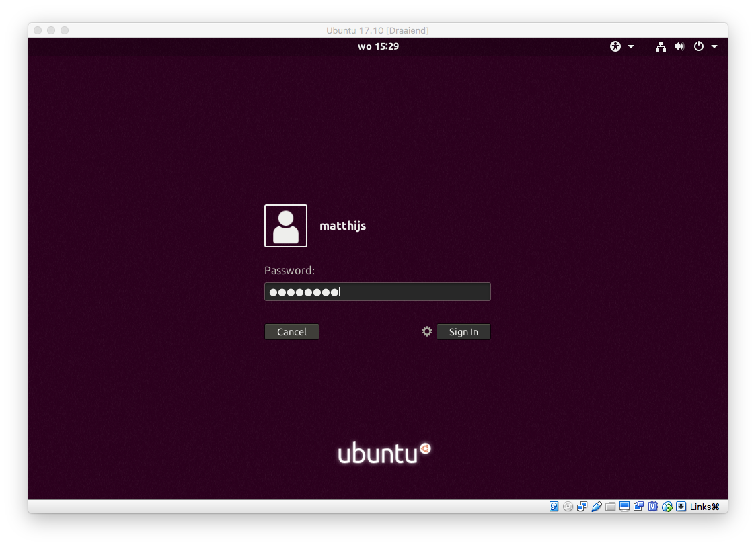
Task: Click the VM display monitor icon
Action: [x=625, y=507]
